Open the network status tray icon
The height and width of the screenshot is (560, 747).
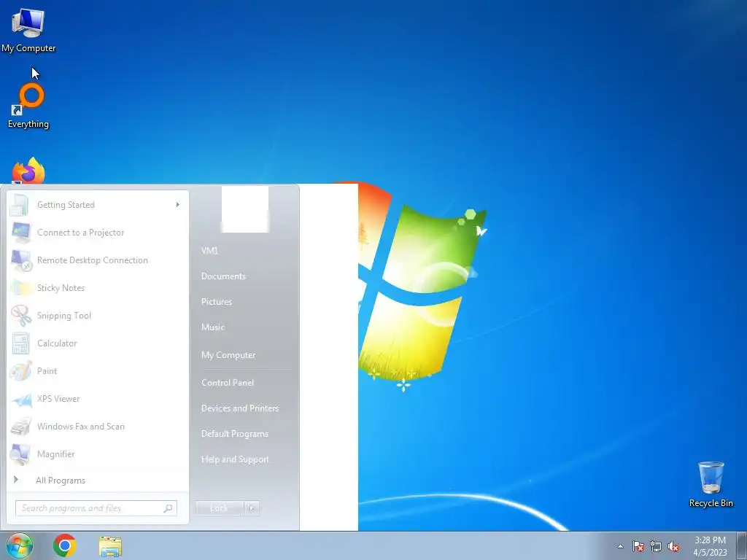pyautogui.click(x=656, y=546)
